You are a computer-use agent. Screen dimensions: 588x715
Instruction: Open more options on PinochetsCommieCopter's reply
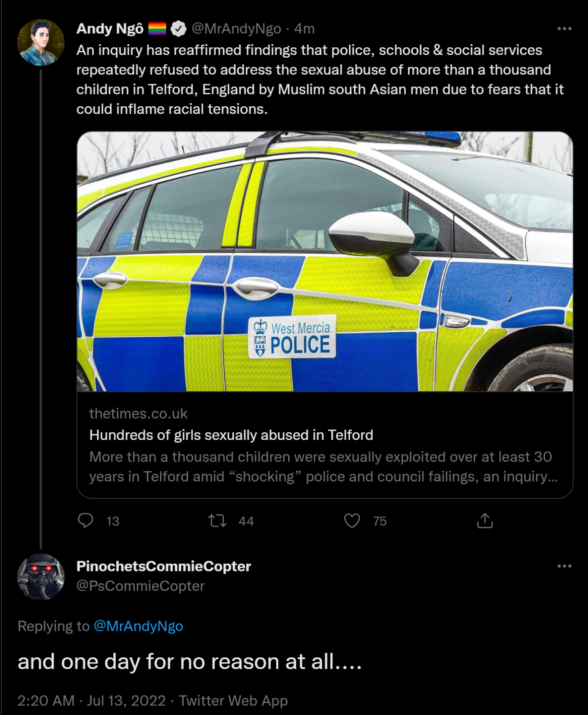(564, 566)
